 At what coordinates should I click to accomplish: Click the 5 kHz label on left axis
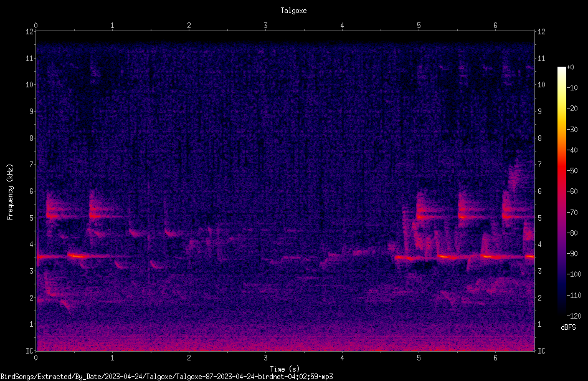[x=32, y=218]
